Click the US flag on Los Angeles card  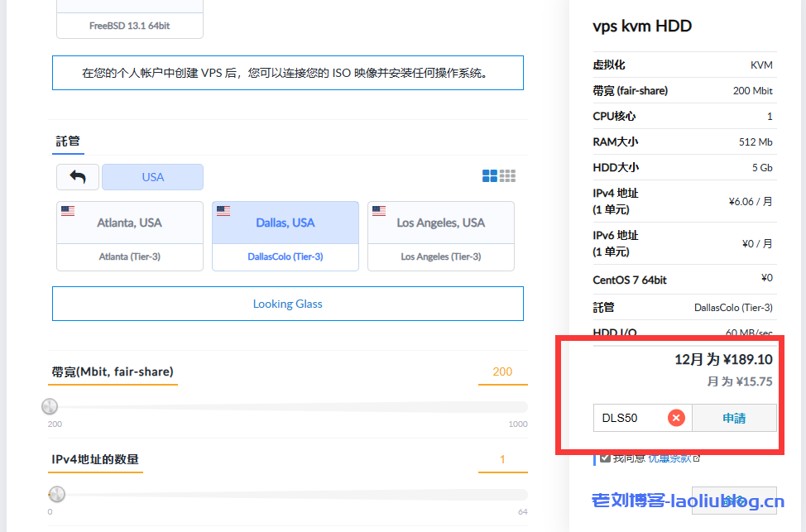pyautogui.click(x=379, y=209)
